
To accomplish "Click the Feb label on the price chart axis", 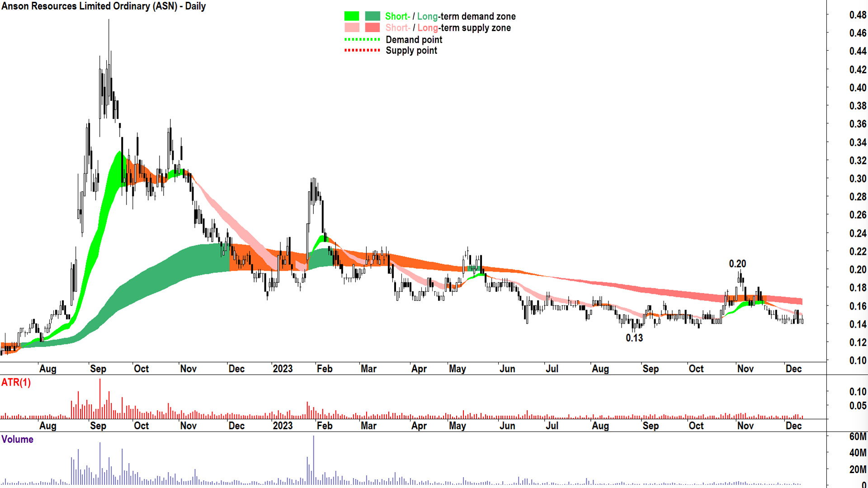I will tap(324, 369).
